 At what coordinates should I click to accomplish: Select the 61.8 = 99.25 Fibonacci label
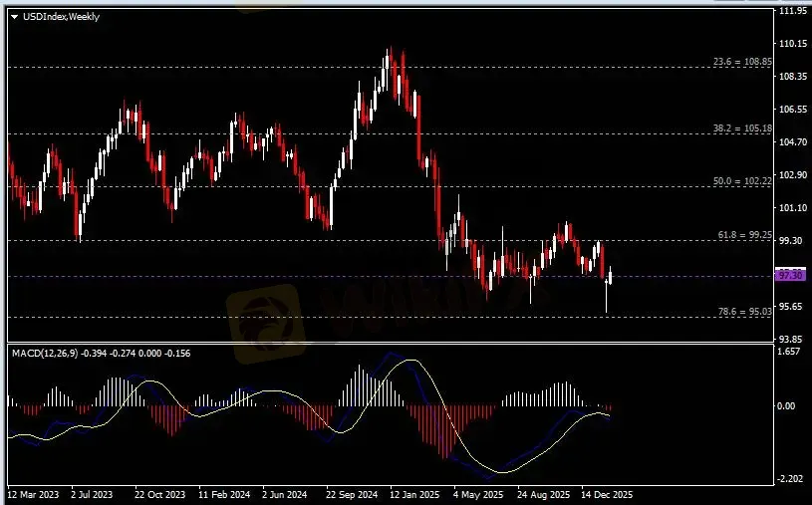coord(744,235)
